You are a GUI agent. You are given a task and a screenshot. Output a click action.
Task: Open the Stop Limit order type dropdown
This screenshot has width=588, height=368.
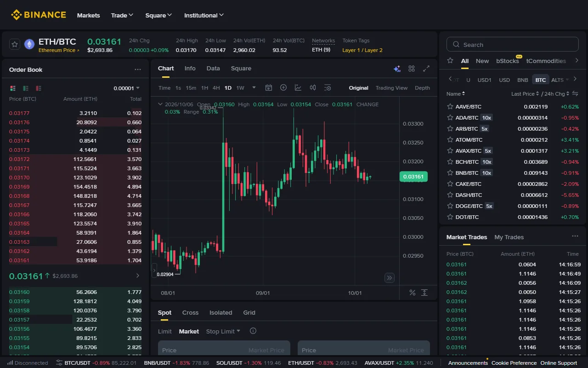pyautogui.click(x=223, y=331)
